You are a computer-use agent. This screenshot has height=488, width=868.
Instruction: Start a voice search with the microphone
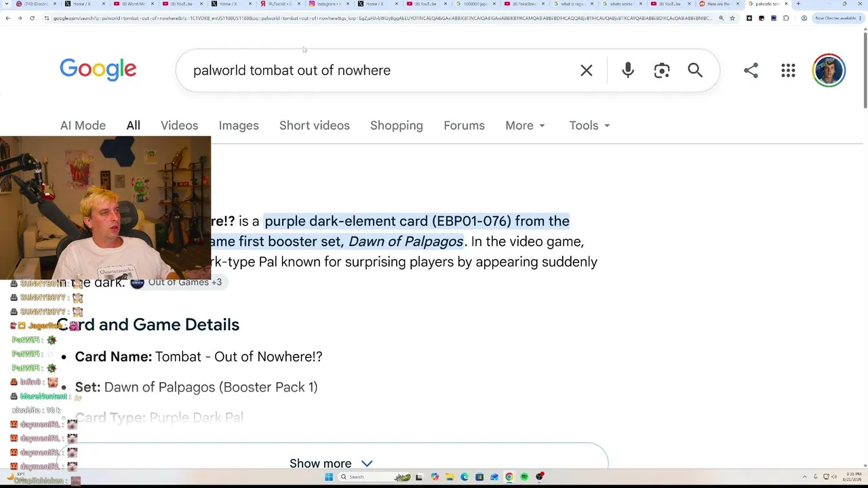click(628, 70)
